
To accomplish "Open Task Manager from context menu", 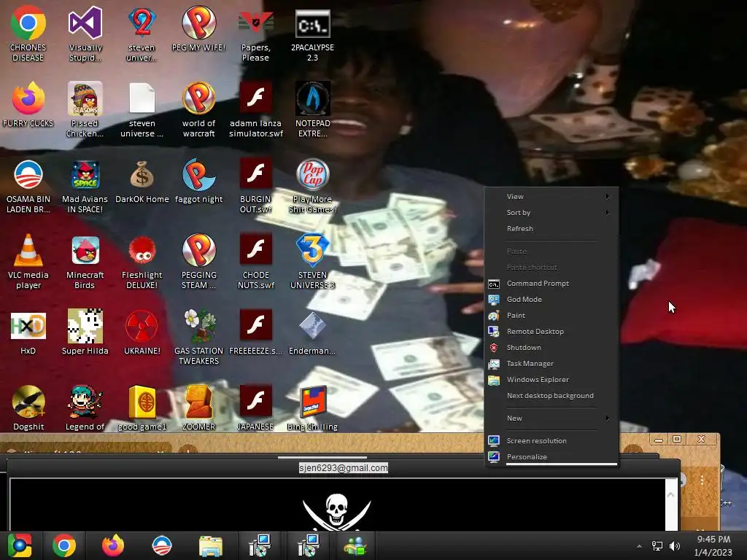I will (x=551, y=363).
